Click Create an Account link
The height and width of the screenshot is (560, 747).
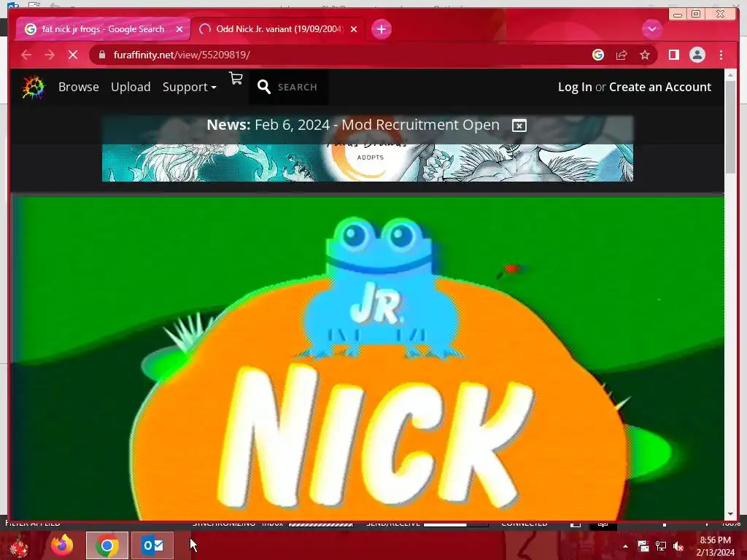coord(659,87)
